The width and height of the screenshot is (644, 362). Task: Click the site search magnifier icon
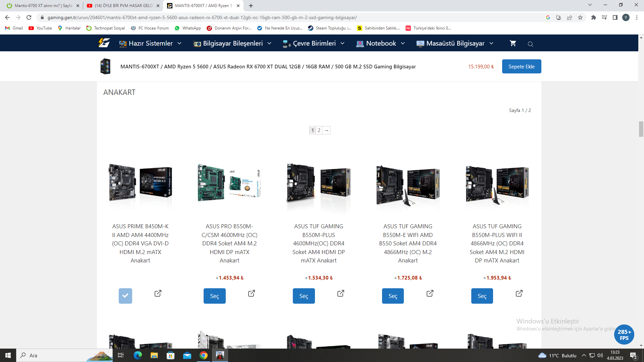click(x=530, y=44)
